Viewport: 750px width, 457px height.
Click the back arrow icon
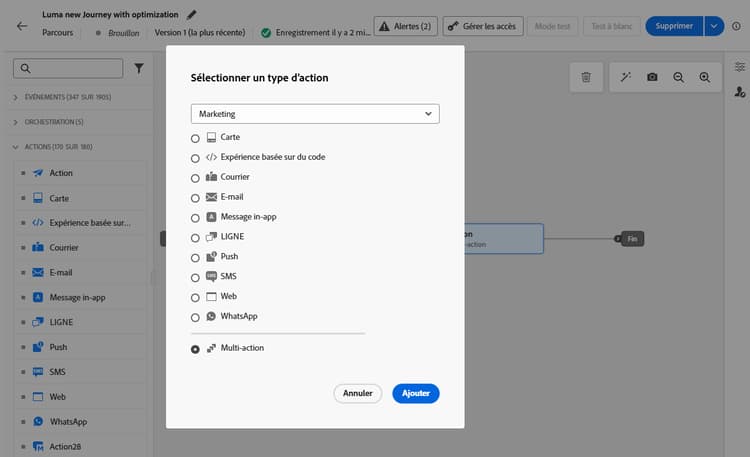point(22,25)
